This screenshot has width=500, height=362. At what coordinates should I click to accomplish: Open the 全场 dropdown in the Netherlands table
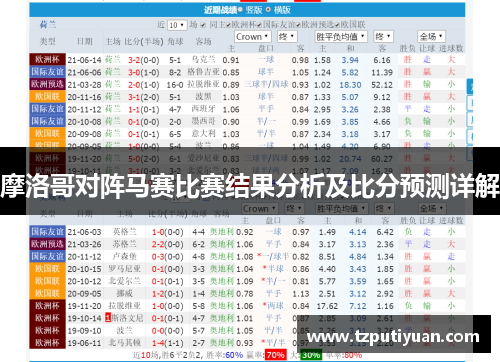pyautogui.click(x=431, y=37)
